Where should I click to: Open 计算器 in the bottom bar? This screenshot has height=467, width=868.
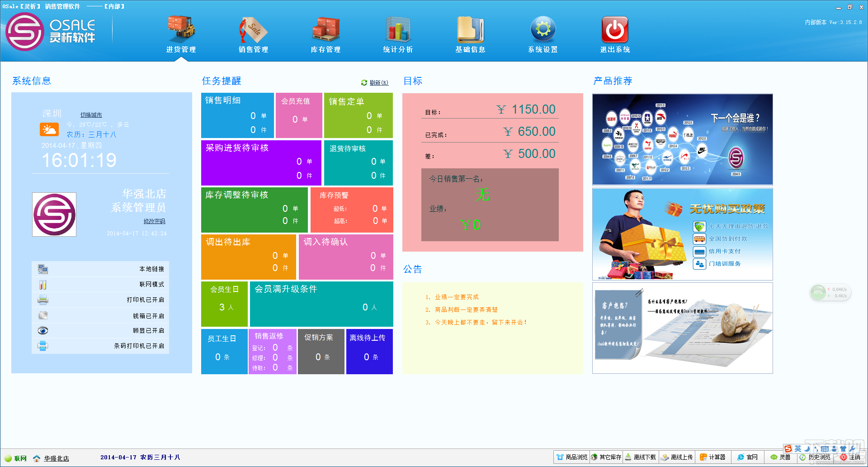[x=712, y=457]
